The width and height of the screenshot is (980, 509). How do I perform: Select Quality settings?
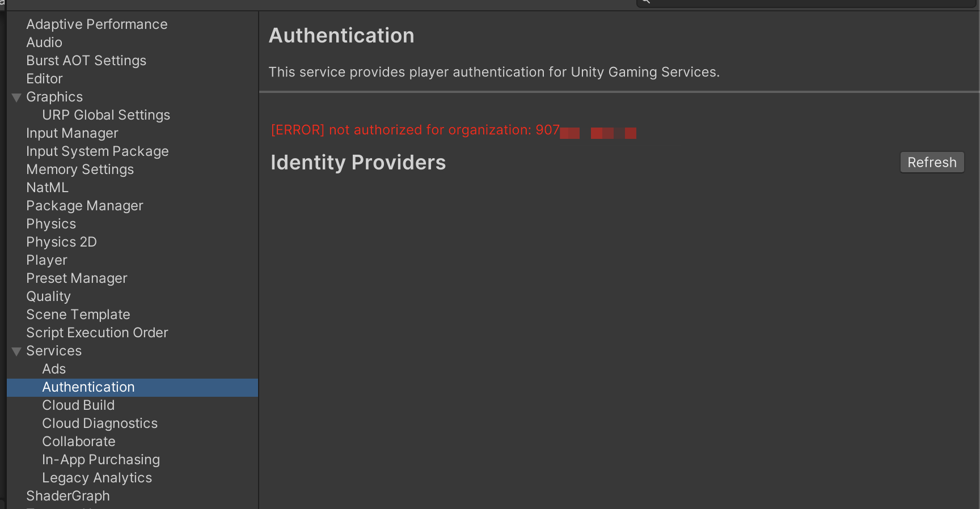tap(48, 296)
